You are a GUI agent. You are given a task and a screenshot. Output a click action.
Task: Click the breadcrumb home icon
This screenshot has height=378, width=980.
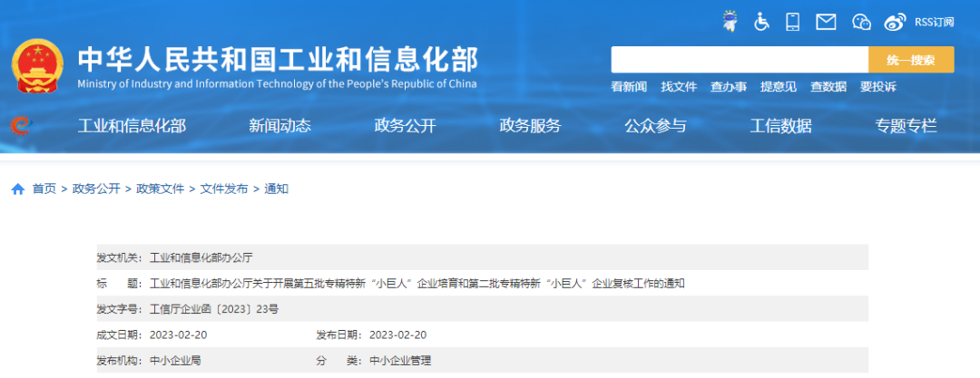click(18, 189)
